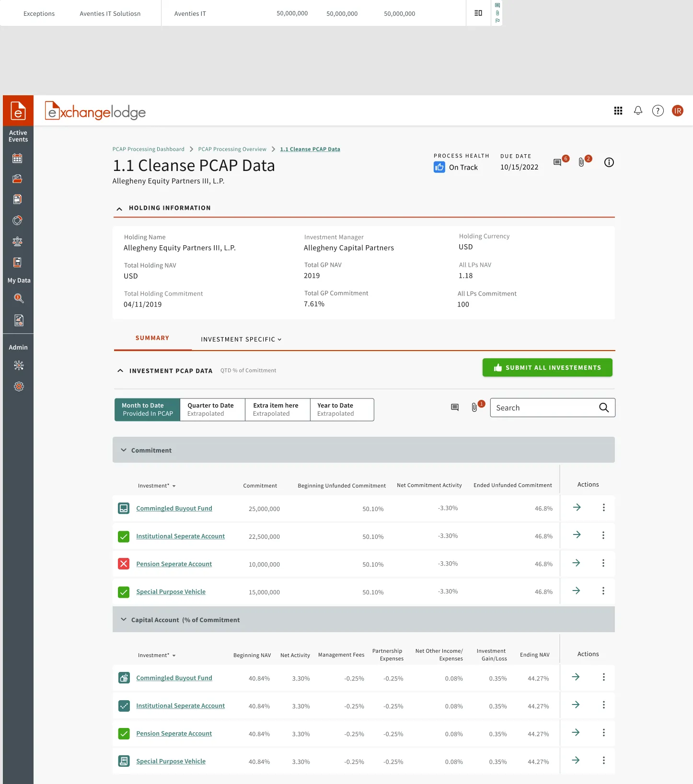Open the documents icon in the sidebar
The image size is (693, 784).
click(x=17, y=199)
